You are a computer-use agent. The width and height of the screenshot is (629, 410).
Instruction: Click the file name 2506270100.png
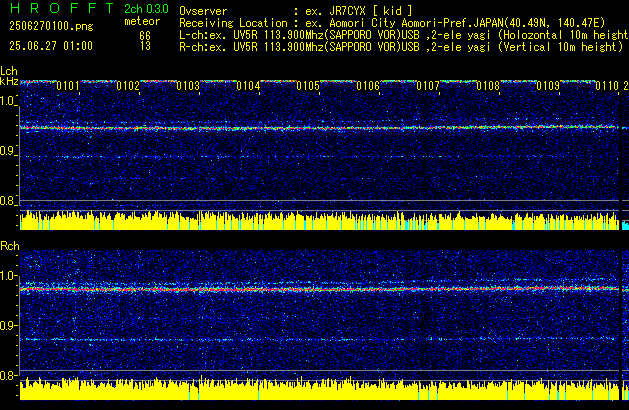51,26
